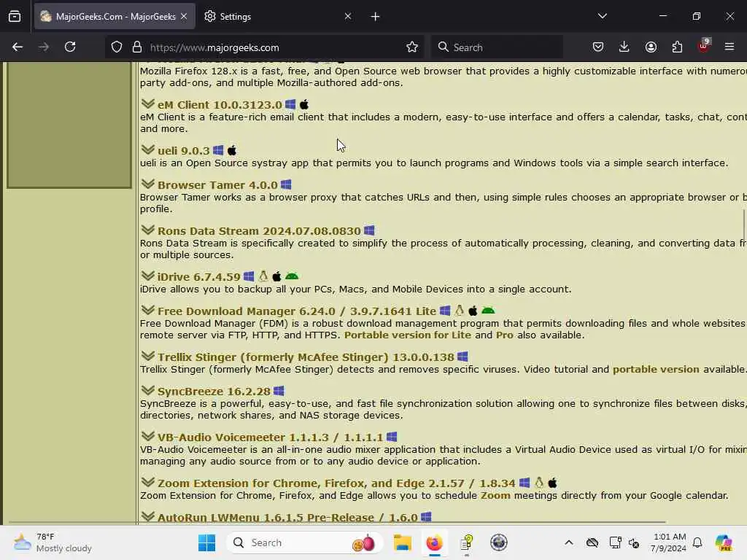Expand the Browser Tamer entry arrow

[147, 184]
